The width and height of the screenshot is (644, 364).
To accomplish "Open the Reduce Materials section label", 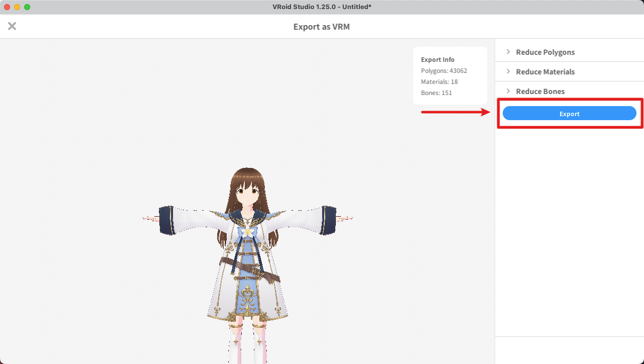I will click(x=545, y=72).
